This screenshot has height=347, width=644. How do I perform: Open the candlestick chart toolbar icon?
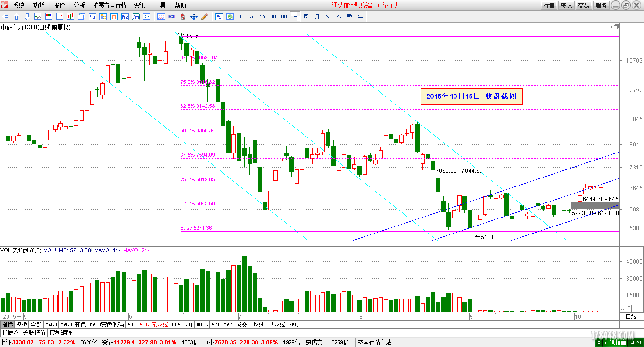[x=70, y=16]
